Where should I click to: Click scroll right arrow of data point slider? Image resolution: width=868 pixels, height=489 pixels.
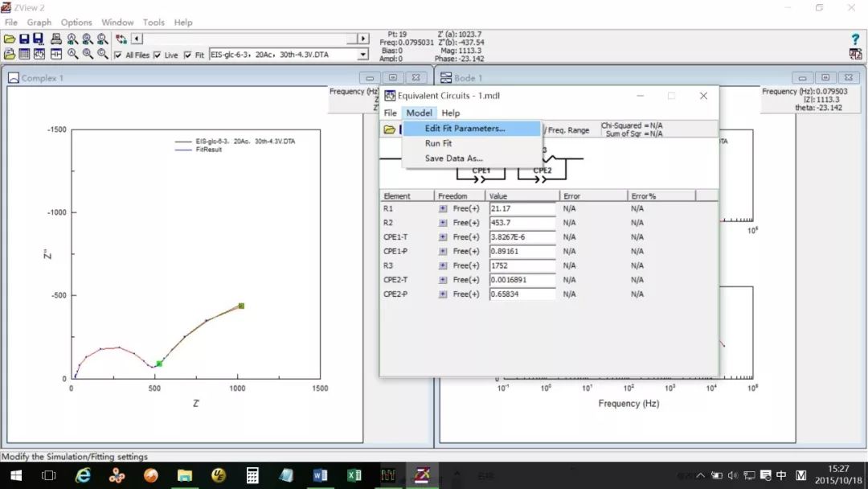pos(363,39)
